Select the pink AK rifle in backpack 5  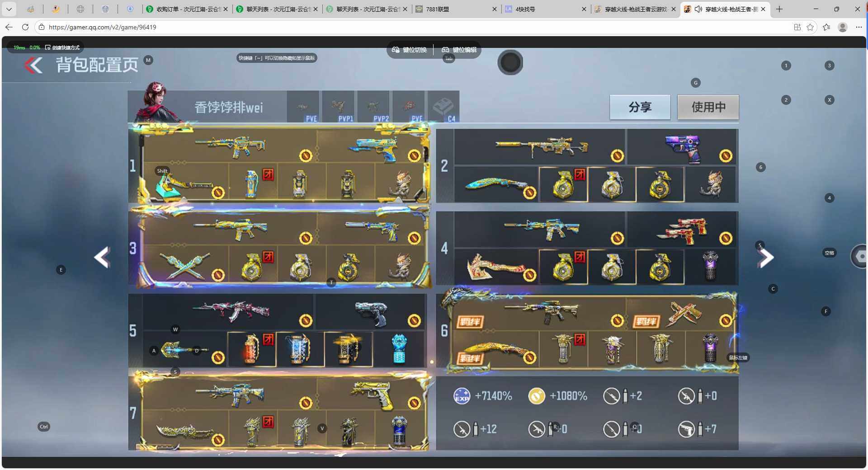pos(231,311)
